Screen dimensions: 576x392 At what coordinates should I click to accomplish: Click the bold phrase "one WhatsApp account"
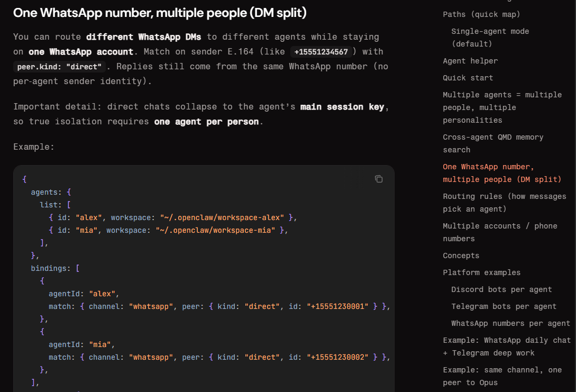click(x=81, y=52)
